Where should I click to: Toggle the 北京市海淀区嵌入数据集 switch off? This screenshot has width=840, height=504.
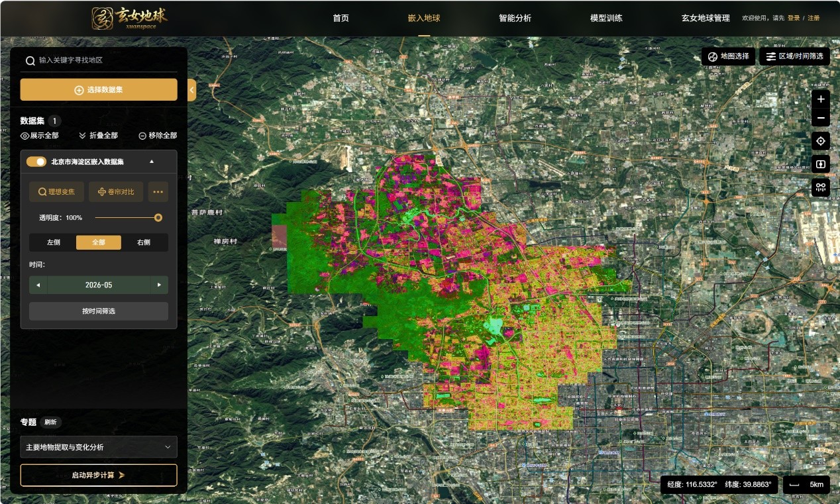36,162
